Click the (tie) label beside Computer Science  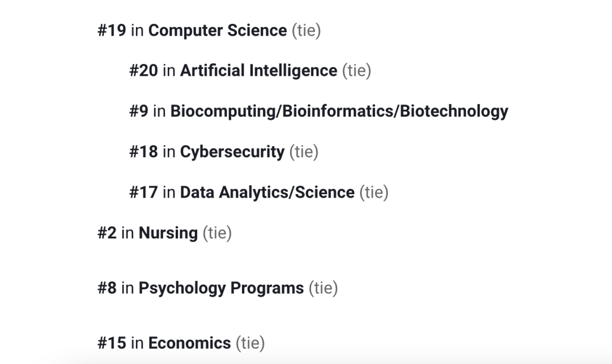[x=306, y=30]
